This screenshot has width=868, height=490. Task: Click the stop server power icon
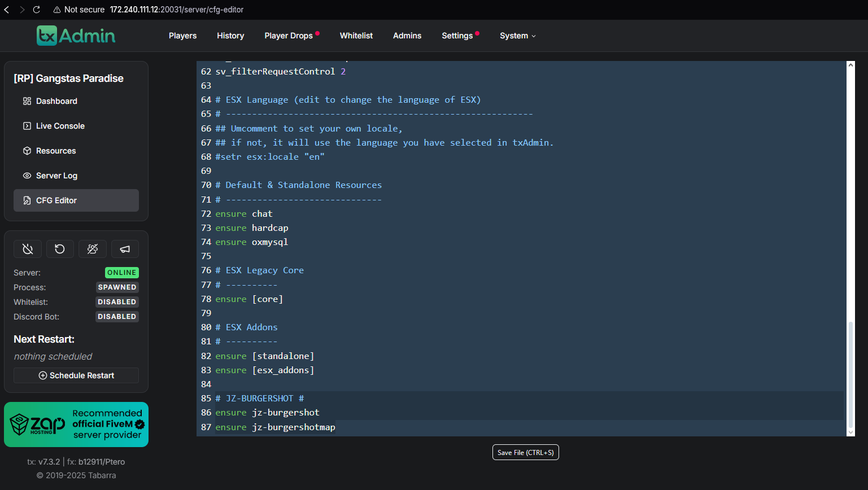(x=28, y=249)
